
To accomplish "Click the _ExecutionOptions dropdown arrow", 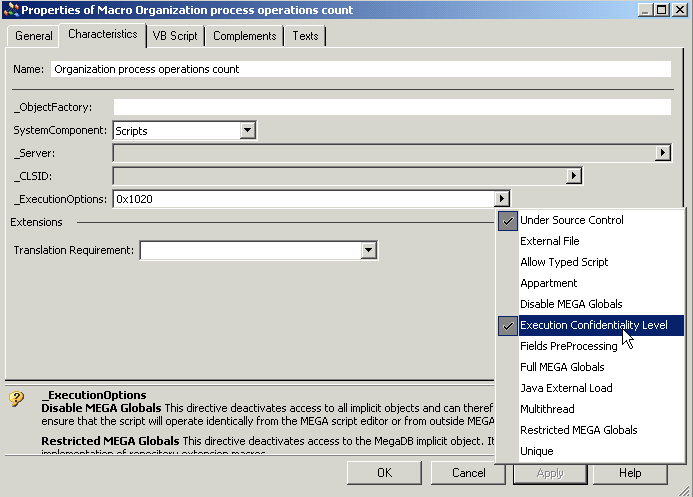I will tap(502, 199).
